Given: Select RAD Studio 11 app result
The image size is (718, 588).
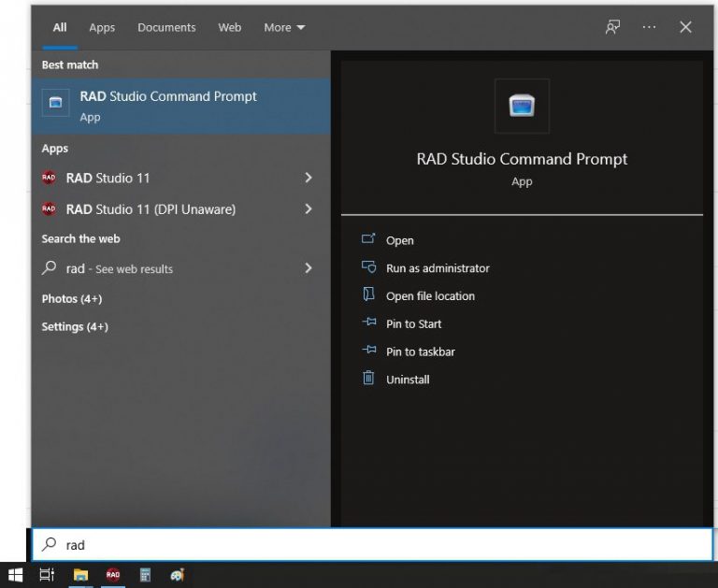Looking at the screenshot, I should (x=180, y=178).
